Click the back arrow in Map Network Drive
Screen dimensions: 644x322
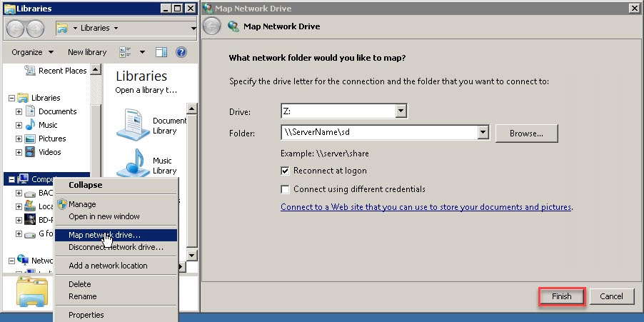(x=212, y=26)
